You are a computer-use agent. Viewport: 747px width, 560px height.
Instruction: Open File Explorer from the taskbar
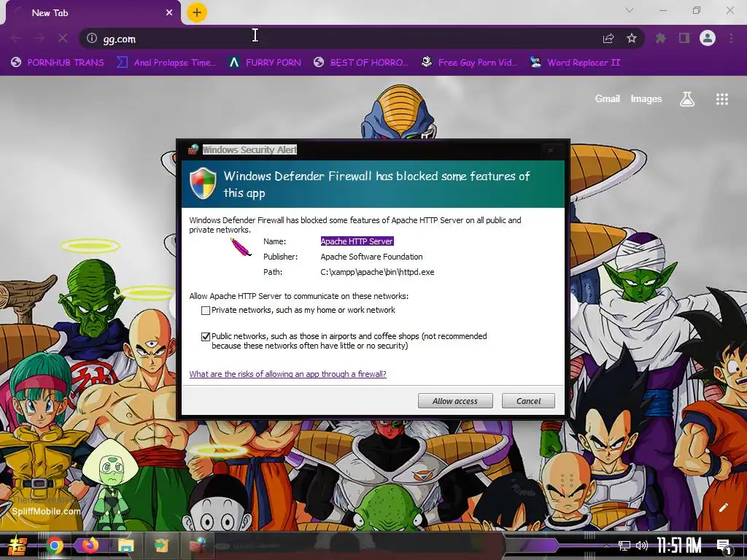point(125,545)
